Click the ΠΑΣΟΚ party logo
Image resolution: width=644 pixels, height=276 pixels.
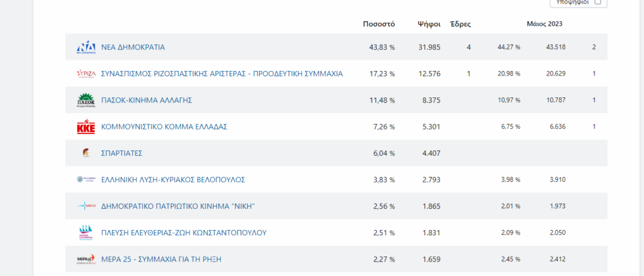coord(86,100)
